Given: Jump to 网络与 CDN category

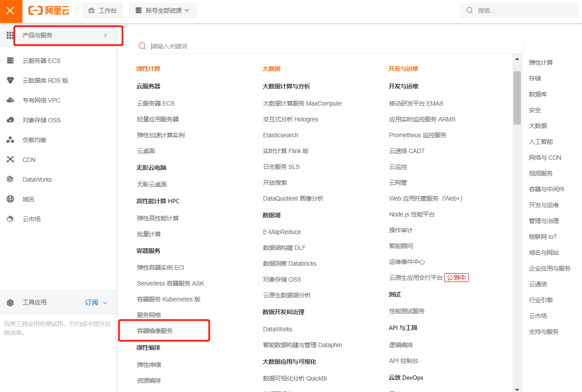Looking at the screenshot, I should point(545,158).
